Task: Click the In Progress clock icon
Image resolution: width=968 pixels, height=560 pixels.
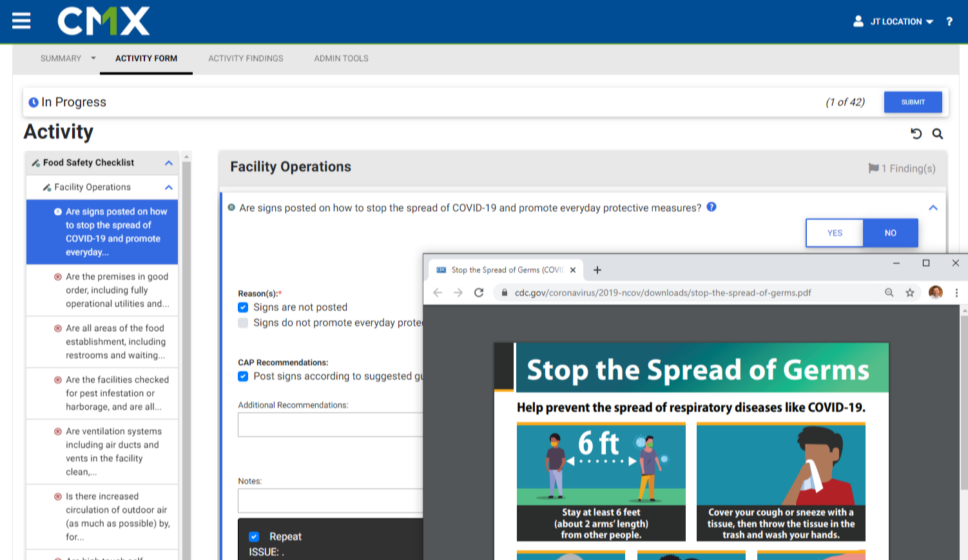Action: pyautogui.click(x=34, y=102)
